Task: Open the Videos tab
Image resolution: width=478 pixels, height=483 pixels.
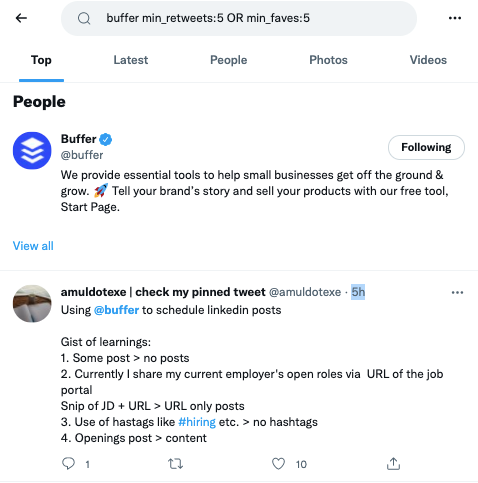Action: click(x=428, y=60)
